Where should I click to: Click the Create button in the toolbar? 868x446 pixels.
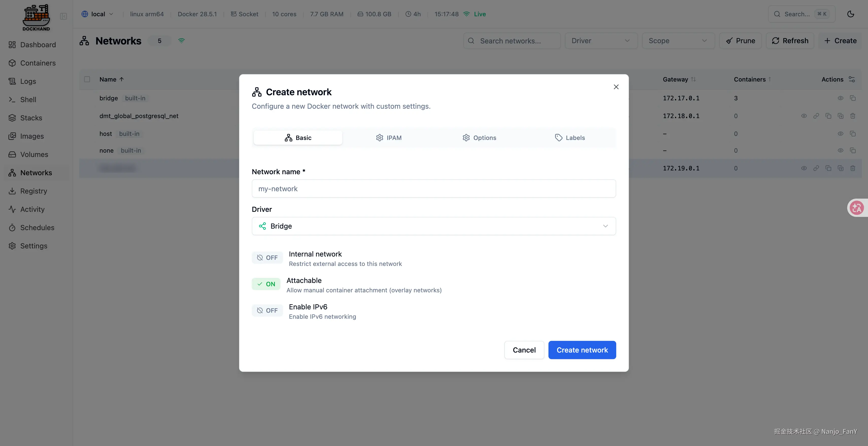point(840,41)
